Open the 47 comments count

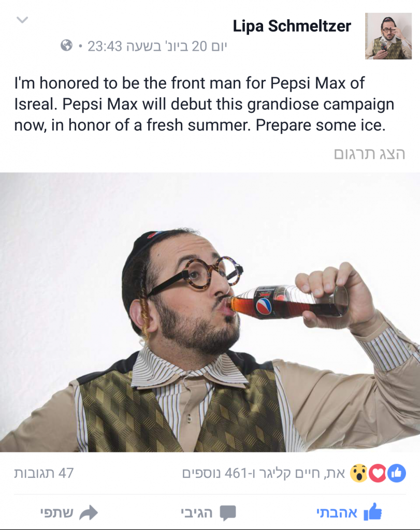(x=44, y=474)
